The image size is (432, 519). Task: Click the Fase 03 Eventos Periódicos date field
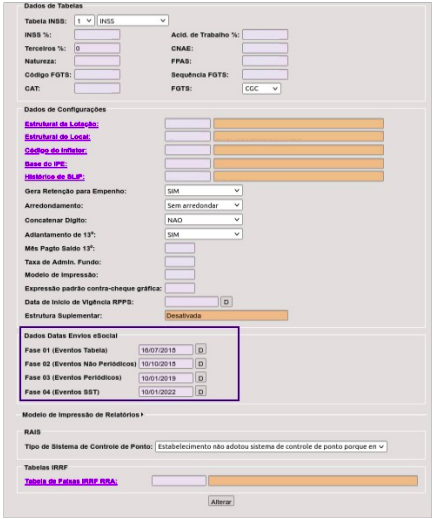[x=166, y=378]
